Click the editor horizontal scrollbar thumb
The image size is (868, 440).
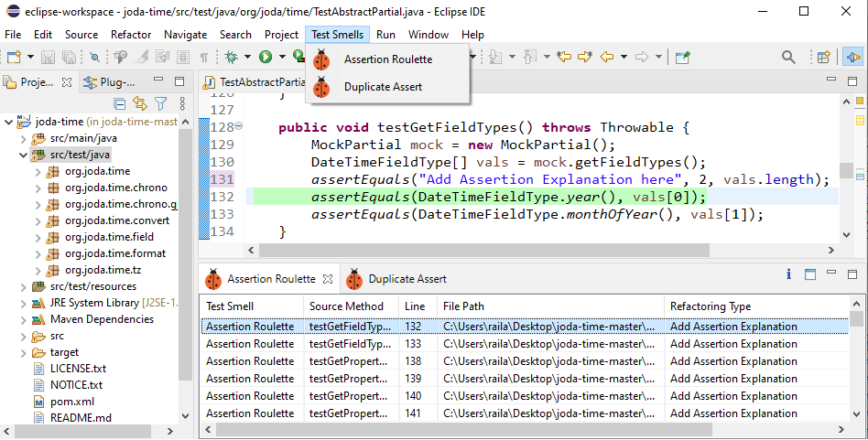(x=483, y=250)
